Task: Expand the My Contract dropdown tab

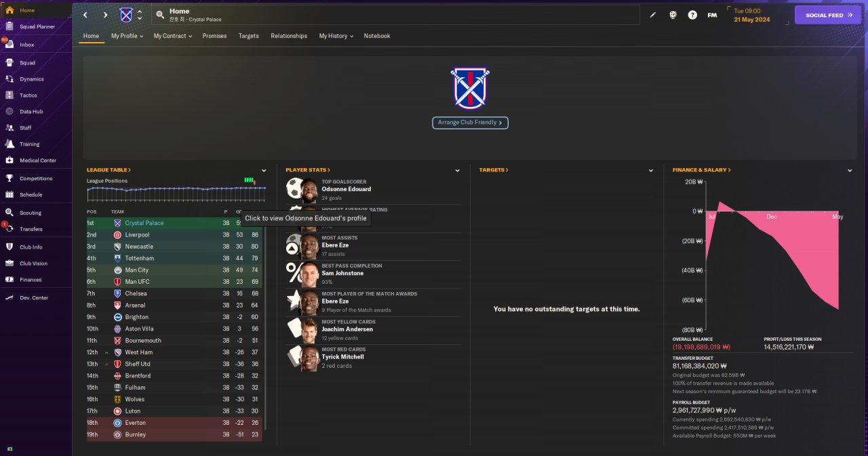Action: tap(172, 36)
